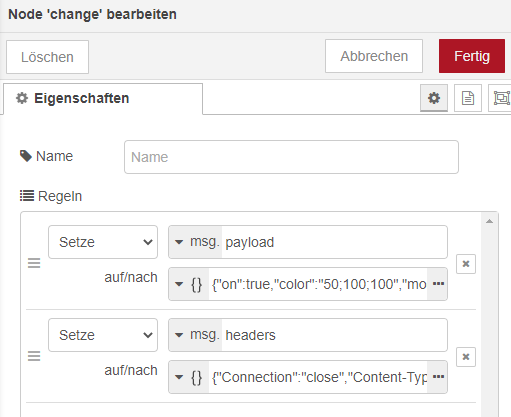Open node description document icon
This screenshot has height=417, width=511.
pyautogui.click(x=468, y=98)
